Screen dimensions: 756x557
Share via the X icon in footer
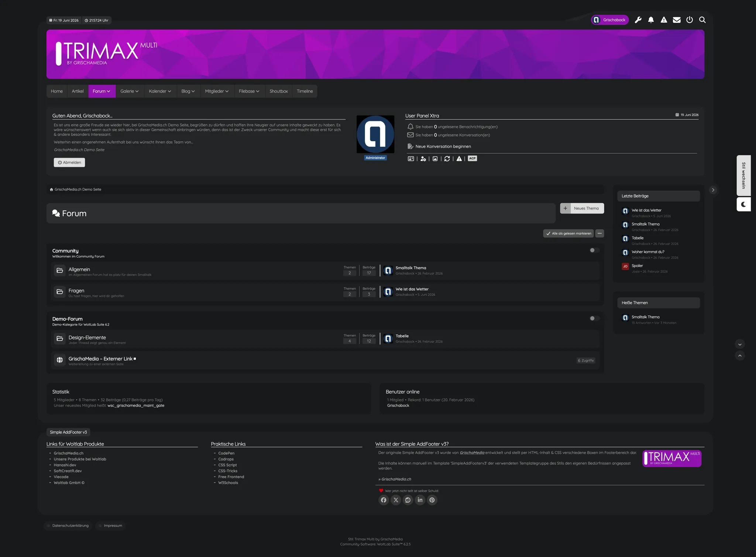click(396, 500)
